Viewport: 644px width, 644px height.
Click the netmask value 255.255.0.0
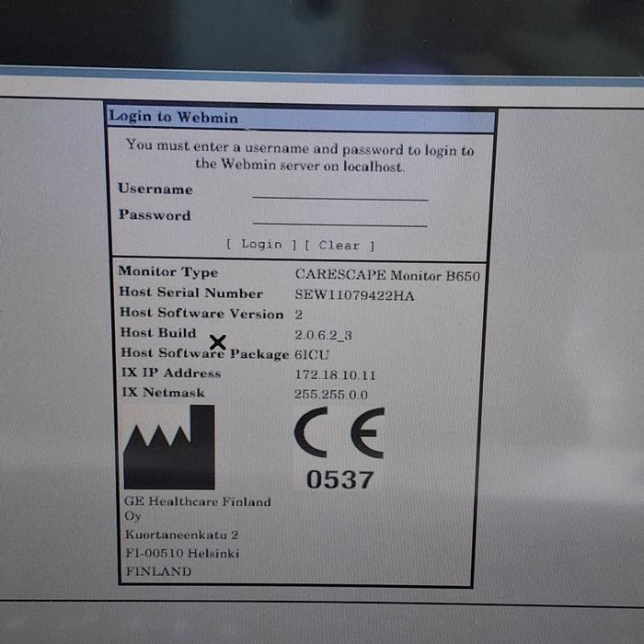coord(332,394)
